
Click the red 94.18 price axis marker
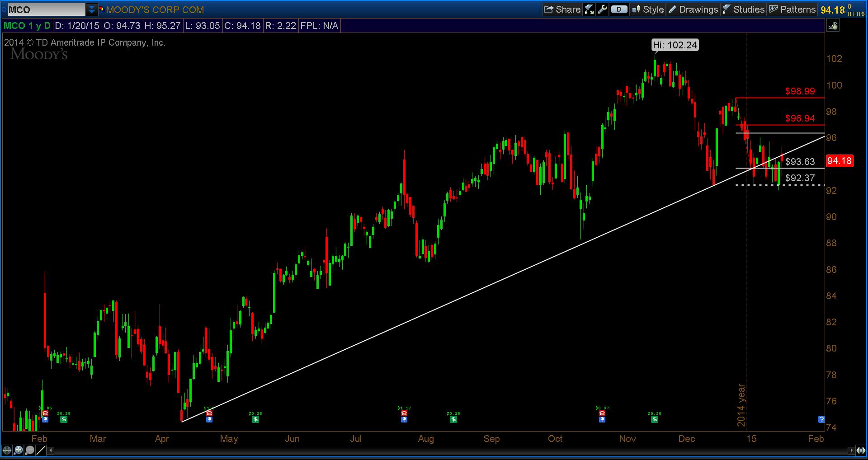point(840,161)
